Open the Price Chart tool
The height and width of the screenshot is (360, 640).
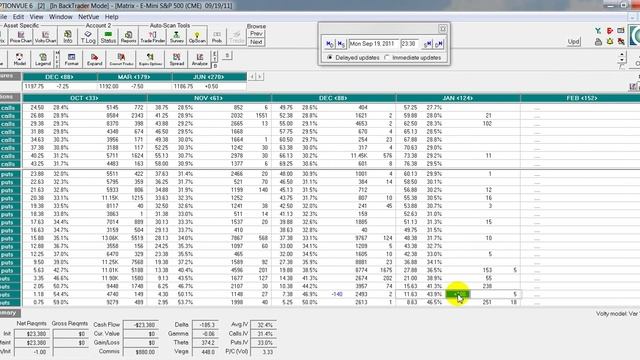[x=21, y=37]
